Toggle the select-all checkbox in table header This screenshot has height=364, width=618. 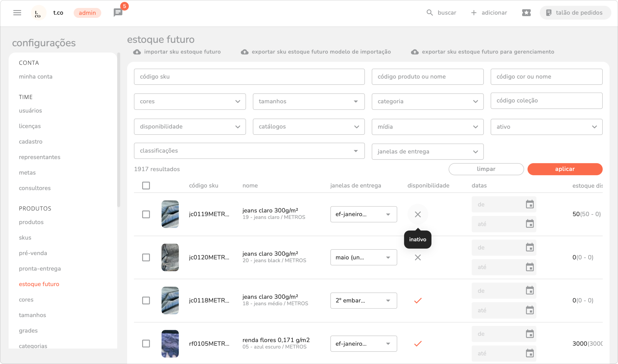click(146, 186)
